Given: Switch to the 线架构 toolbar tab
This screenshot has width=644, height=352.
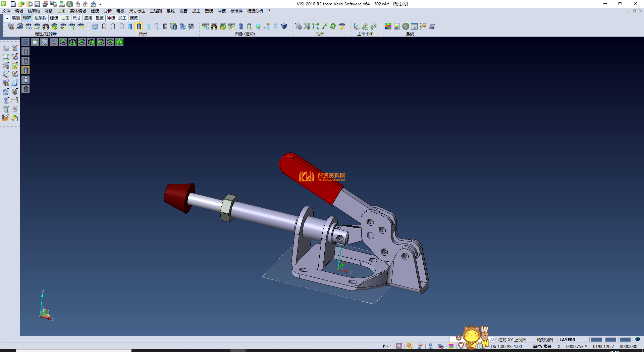Looking at the screenshot, I should coord(40,18).
